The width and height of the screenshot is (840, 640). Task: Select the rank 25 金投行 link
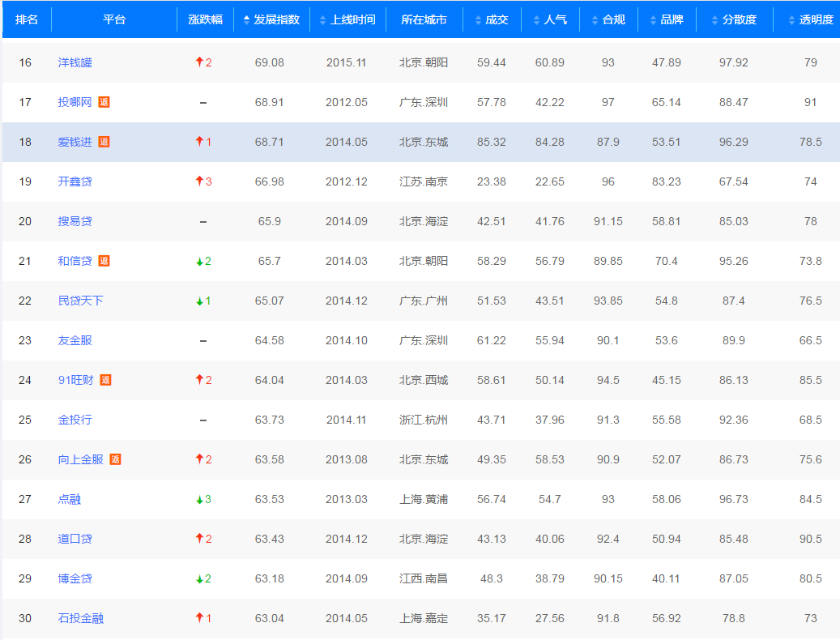(x=75, y=420)
